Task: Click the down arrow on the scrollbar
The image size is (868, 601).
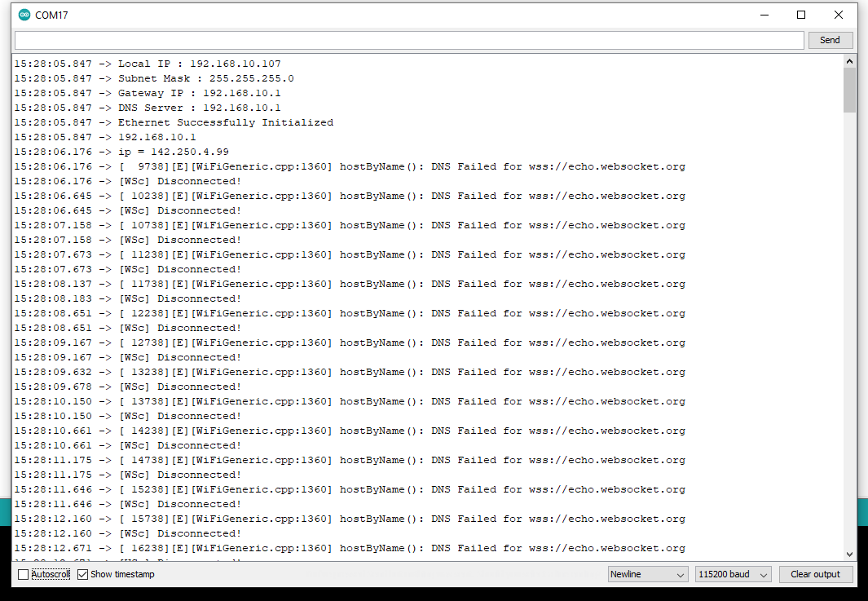Action: tap(850, 553)
